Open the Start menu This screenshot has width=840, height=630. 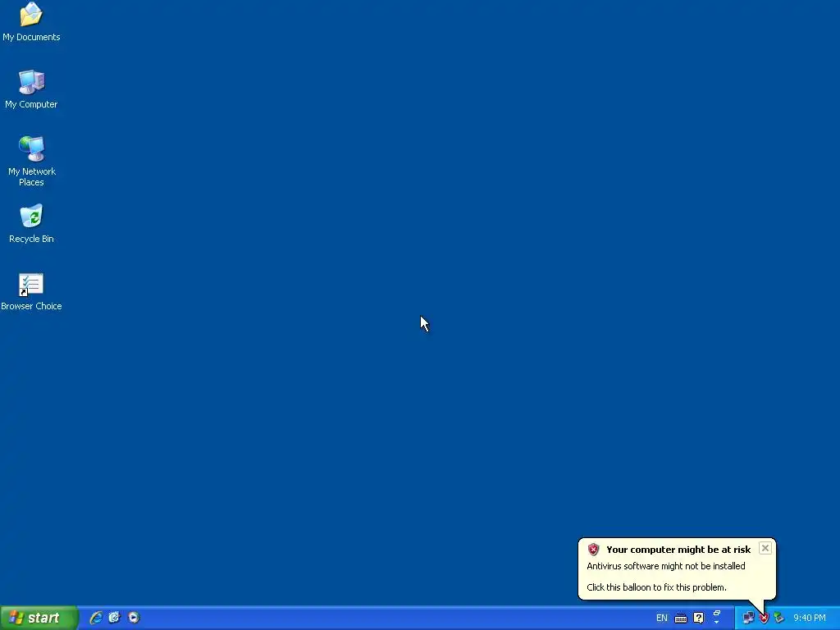(39, 618)
